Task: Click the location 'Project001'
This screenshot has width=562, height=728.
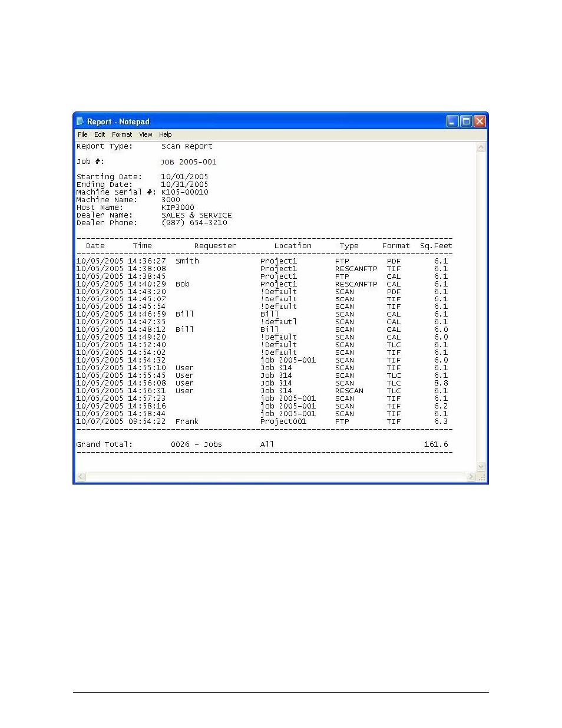Action: [283, 421]
